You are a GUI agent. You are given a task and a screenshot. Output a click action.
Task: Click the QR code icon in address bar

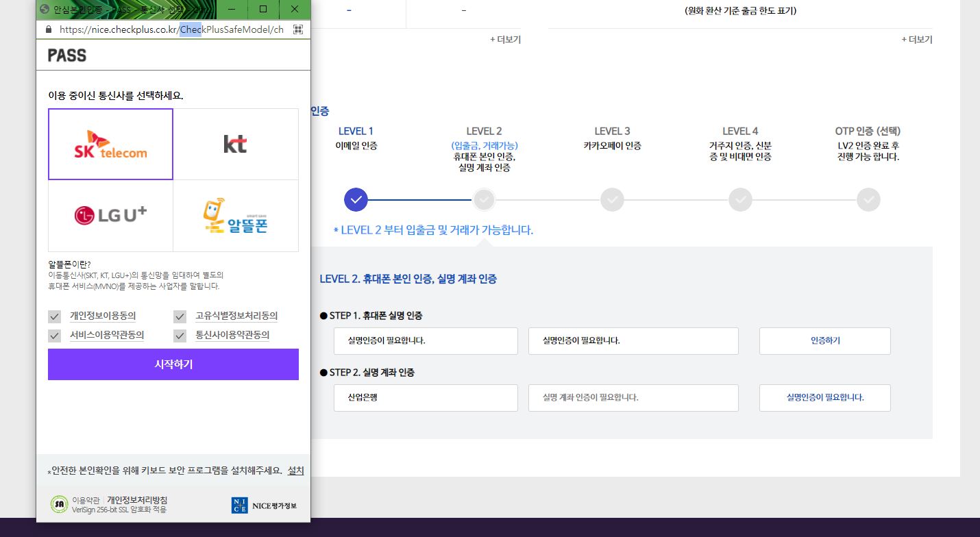[x=298, y=29]
